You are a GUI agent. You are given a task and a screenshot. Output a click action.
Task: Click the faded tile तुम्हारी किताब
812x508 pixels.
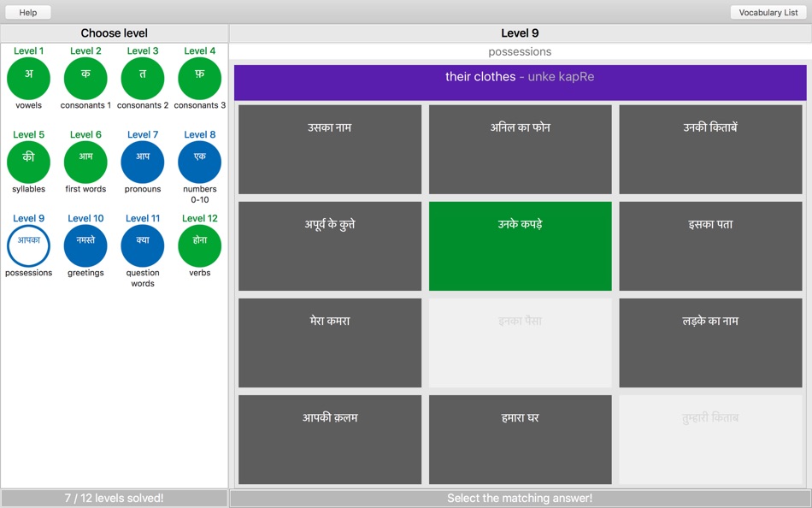[x=710, y=440]
